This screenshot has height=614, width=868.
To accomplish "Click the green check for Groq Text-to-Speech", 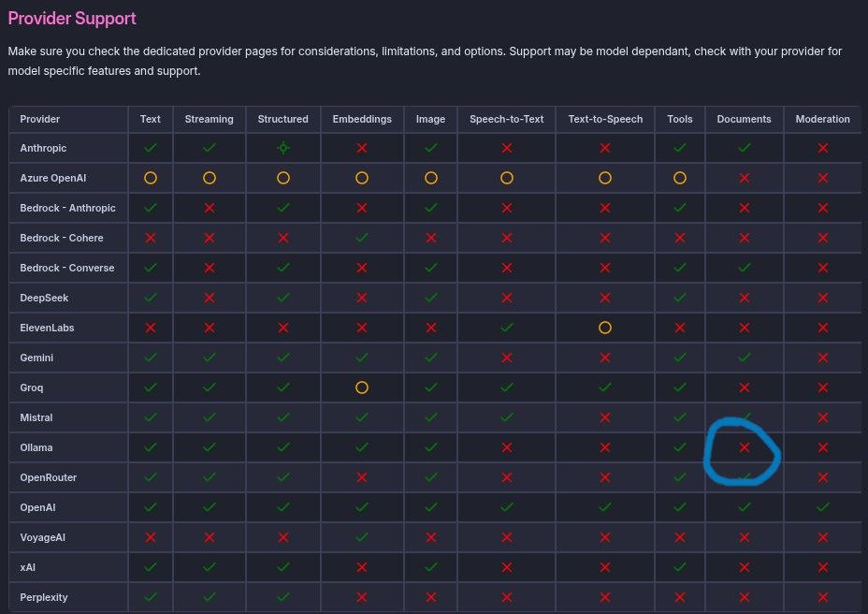I will [604, 387].
